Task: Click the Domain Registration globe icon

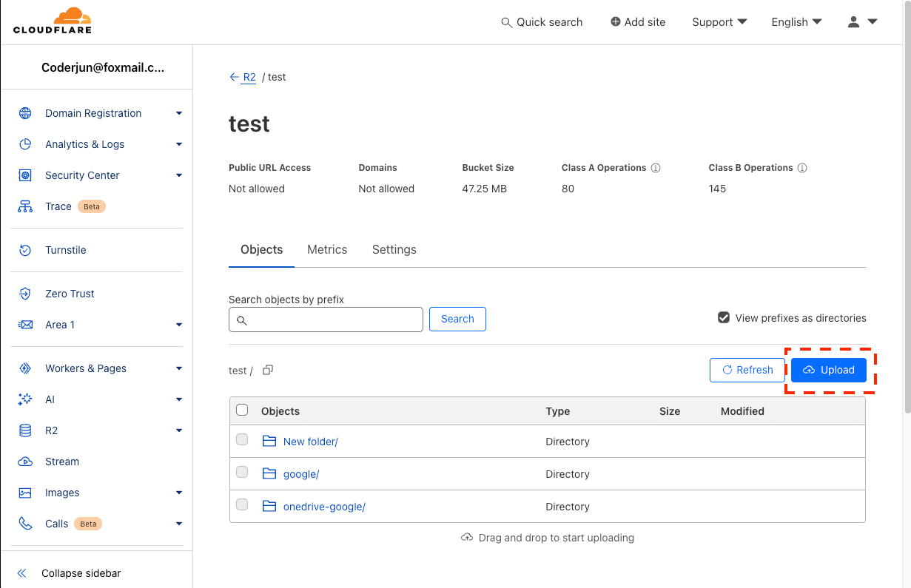Action: point(25,113)
